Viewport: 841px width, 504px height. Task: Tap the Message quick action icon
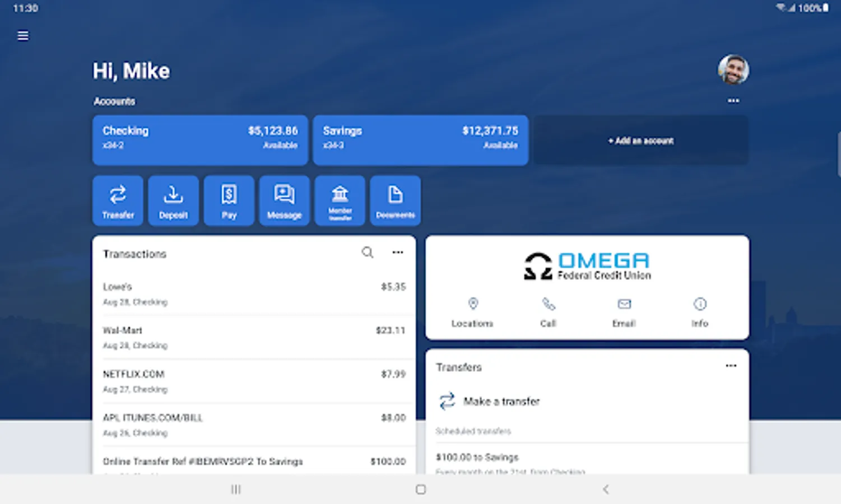(x=284, y=200)
